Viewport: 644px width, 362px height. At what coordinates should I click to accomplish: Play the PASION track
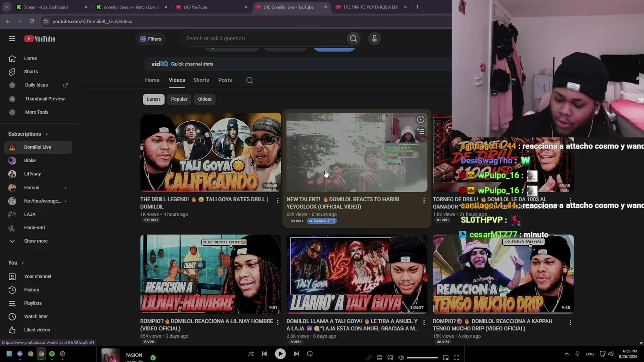280,354
